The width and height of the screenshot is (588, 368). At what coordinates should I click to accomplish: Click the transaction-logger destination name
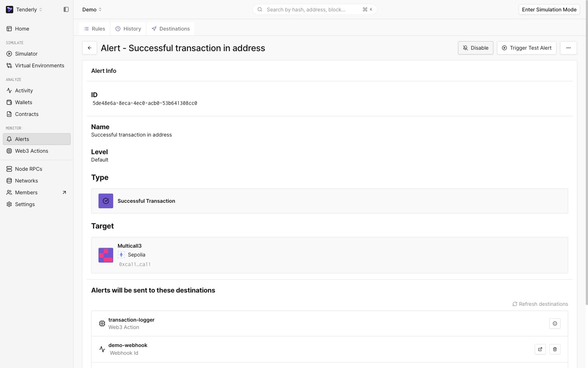[x=131, y=320]
